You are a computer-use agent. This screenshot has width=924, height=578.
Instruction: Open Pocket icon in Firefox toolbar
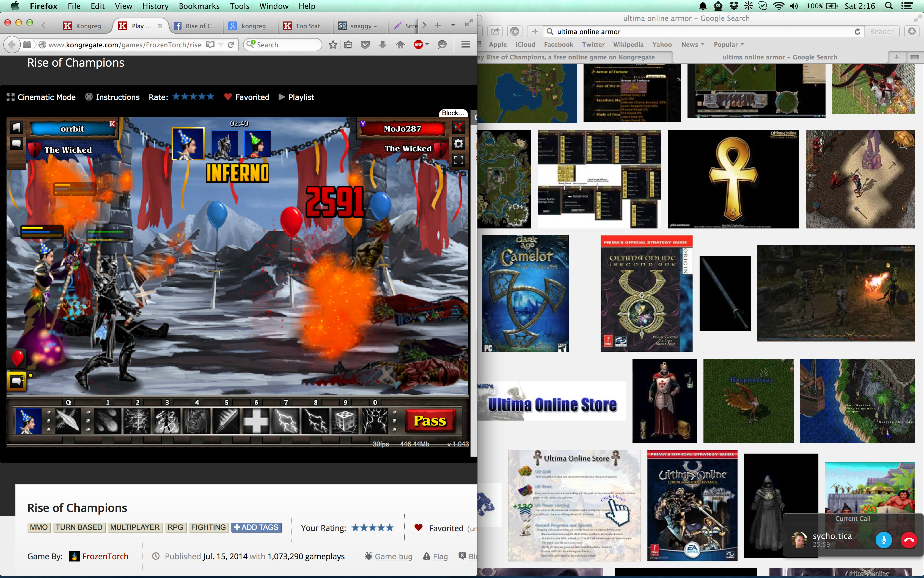point(365,45)
